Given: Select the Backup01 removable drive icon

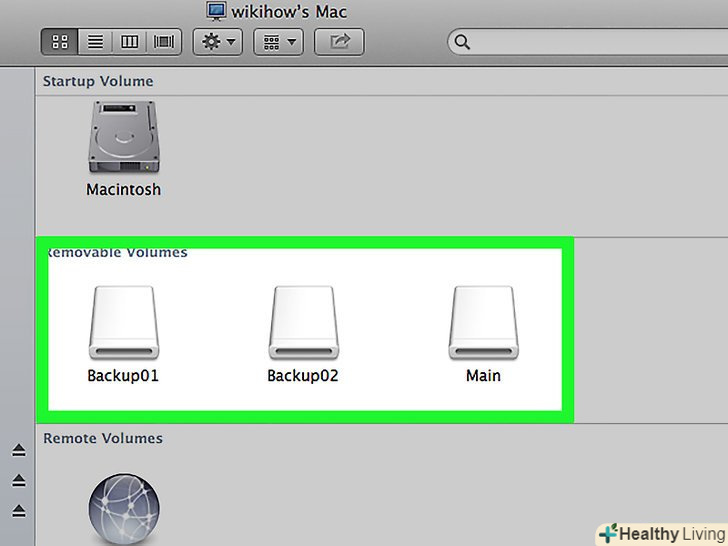Looking at the screenshot, I should pyautogui.click(x=124, y=323).
